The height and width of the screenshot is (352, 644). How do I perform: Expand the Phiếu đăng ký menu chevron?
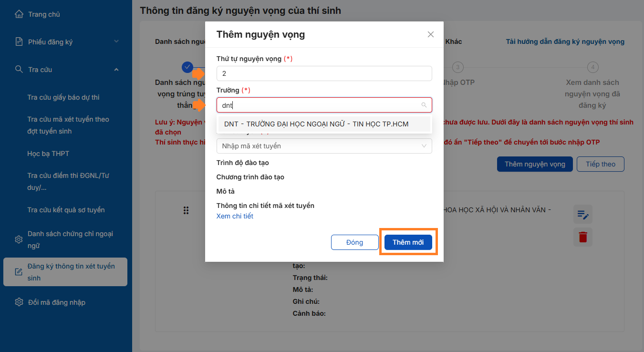click(116, 42)
